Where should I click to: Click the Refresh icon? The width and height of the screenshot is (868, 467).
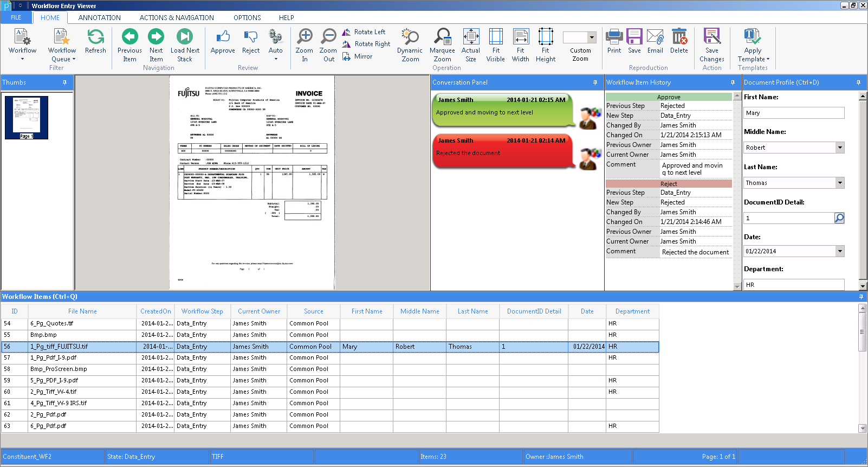[95, 41]
